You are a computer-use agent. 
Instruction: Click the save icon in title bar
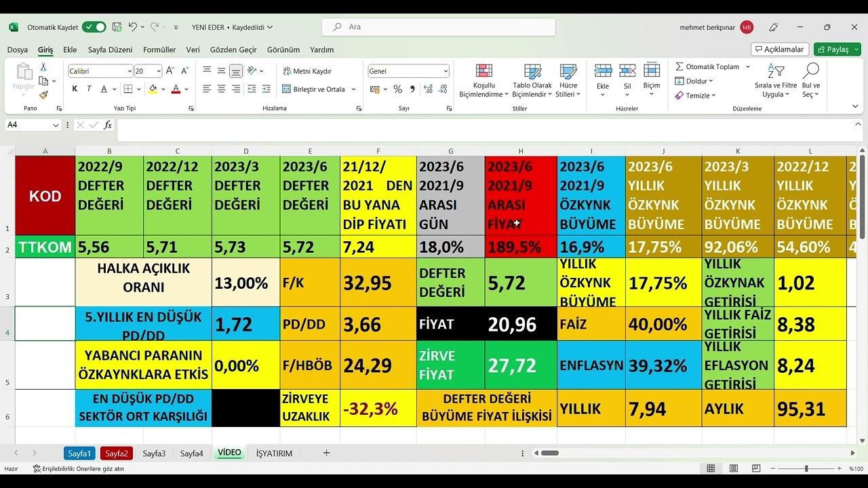[x=117, y=27]
